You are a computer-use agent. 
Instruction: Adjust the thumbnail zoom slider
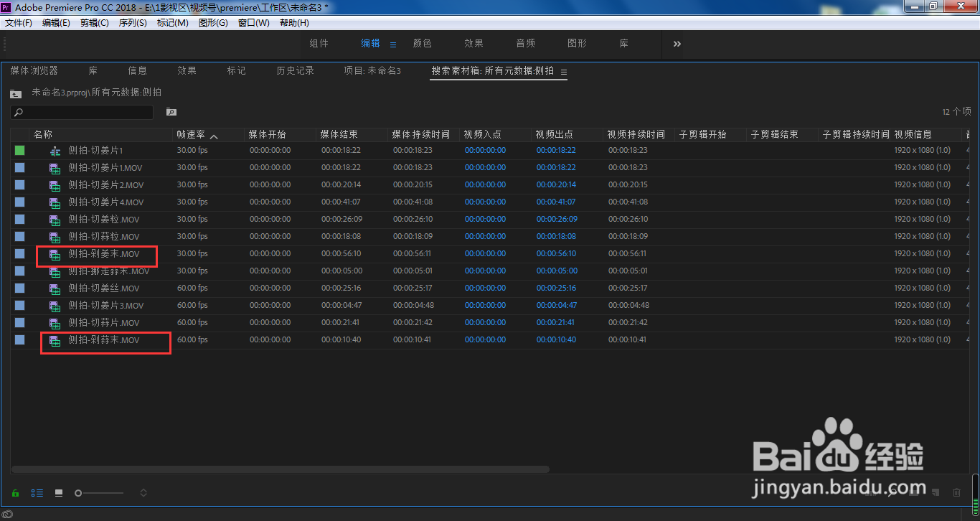[99, 493]
